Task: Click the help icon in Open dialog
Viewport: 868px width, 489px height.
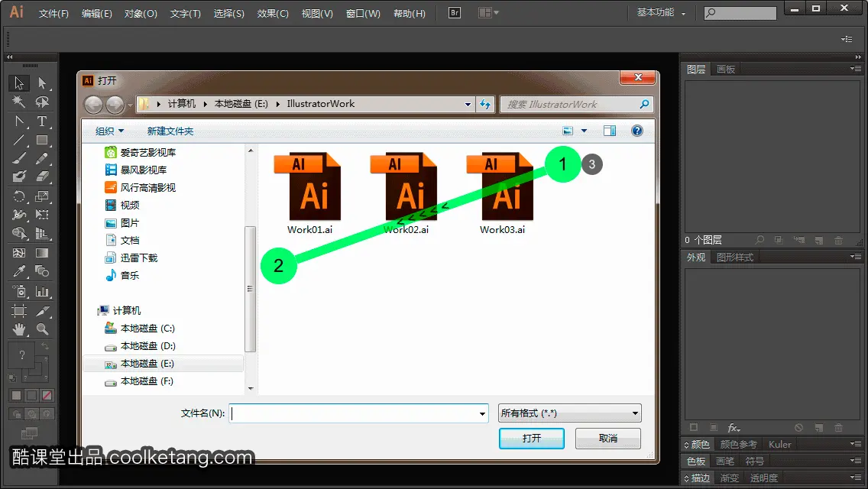Action: click(637, 131)
